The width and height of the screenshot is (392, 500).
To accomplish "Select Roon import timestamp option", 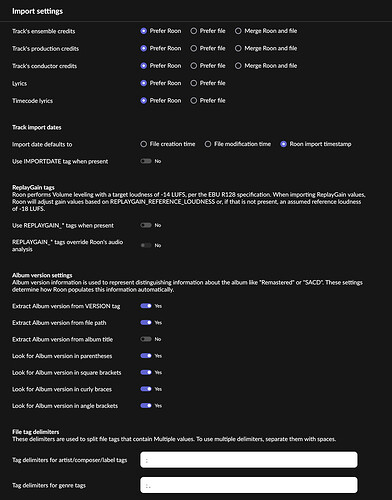I will point(283,144).
